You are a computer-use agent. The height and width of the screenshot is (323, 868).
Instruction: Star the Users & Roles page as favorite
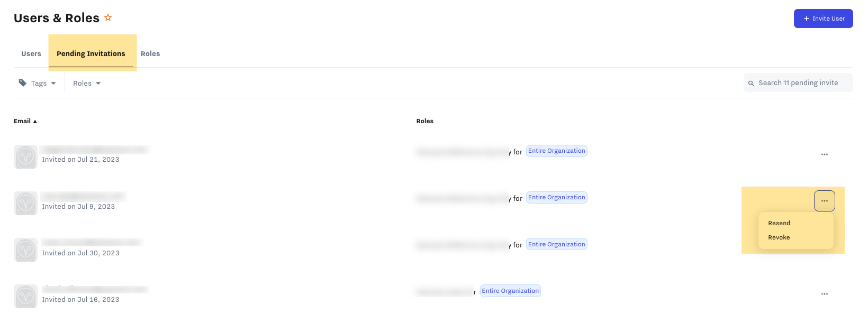pos(108,18)
